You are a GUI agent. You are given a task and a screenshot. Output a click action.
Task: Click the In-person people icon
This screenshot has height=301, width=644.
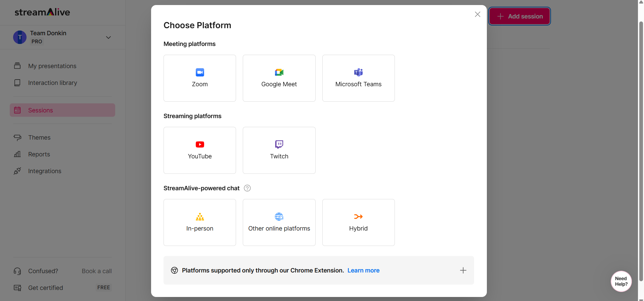[200, 217]
